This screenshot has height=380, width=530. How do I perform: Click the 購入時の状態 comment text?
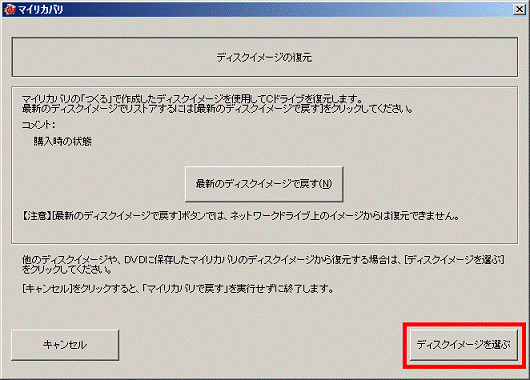click(x=63, y=141)
